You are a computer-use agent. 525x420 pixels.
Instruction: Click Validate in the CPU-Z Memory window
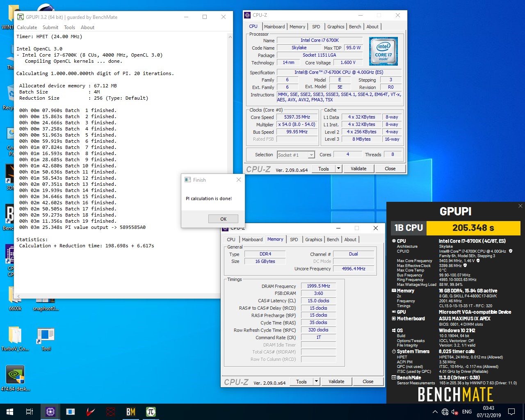pyautogui.click(x=336, y=381)
